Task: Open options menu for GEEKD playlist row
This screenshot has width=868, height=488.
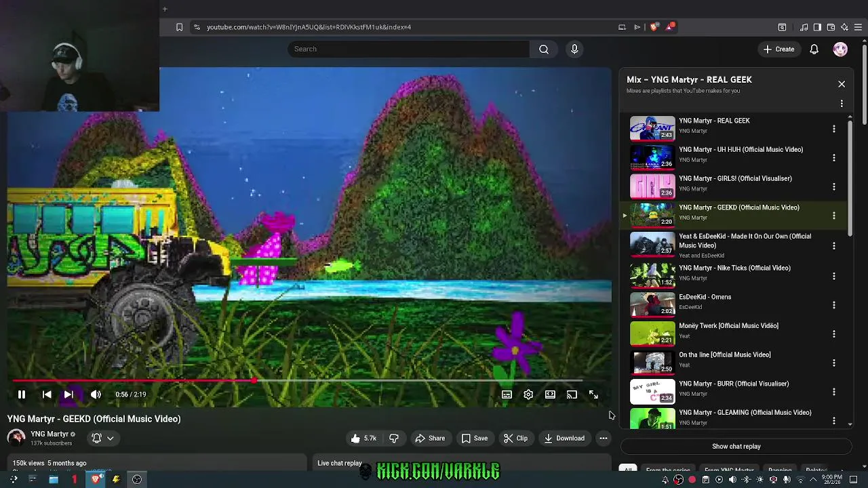Action: [834, 216]
